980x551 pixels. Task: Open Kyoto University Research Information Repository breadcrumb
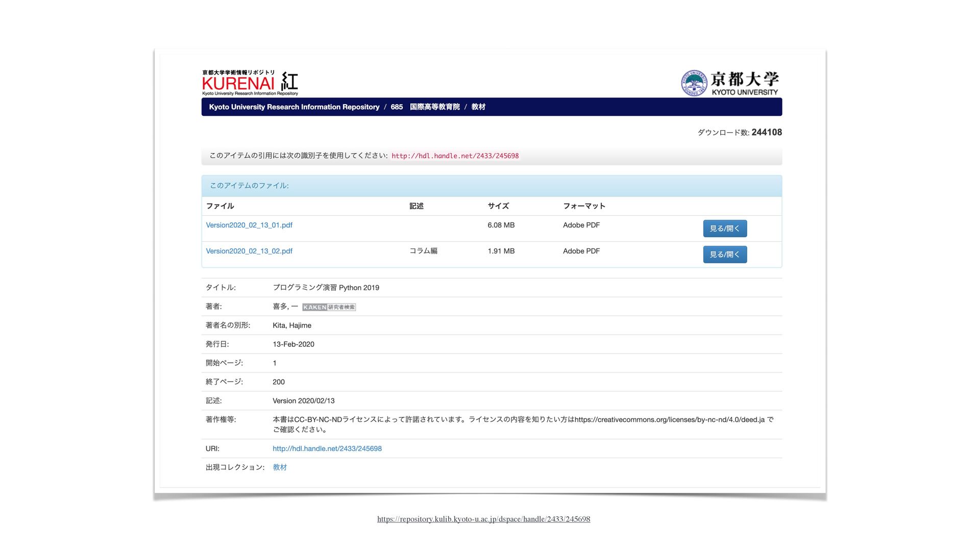[x=294, y=107]
